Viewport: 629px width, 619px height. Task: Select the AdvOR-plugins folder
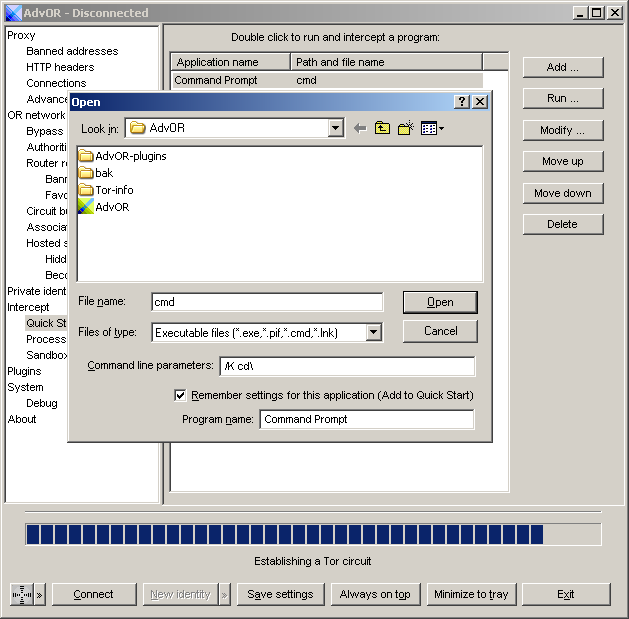(x=122, y=156)
